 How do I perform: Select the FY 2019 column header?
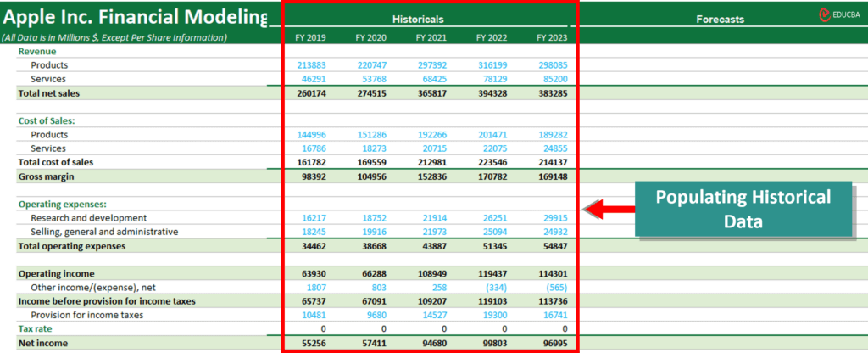[x=310, y=37]
